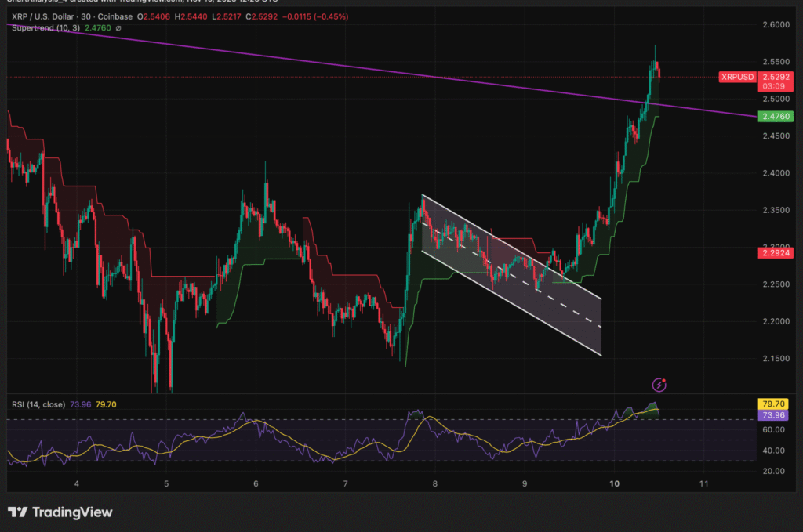The image size is (803, 532).
Task: Click the TradingView logo
Action: [x=60, y=512]
